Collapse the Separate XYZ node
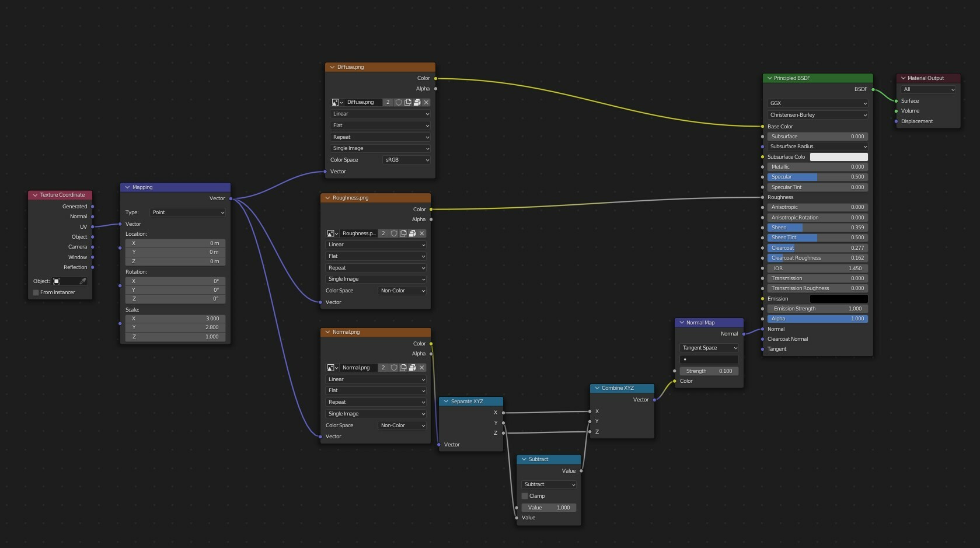980x548 pixels. pyautogui.click(x=446, y=402)
